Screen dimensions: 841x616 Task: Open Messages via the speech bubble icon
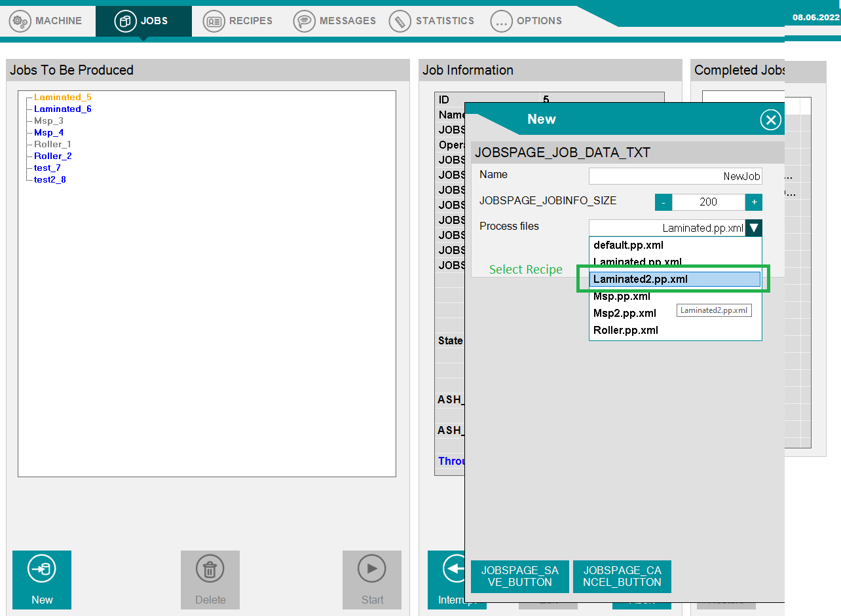pyautogui.click(x=304, y=20)
